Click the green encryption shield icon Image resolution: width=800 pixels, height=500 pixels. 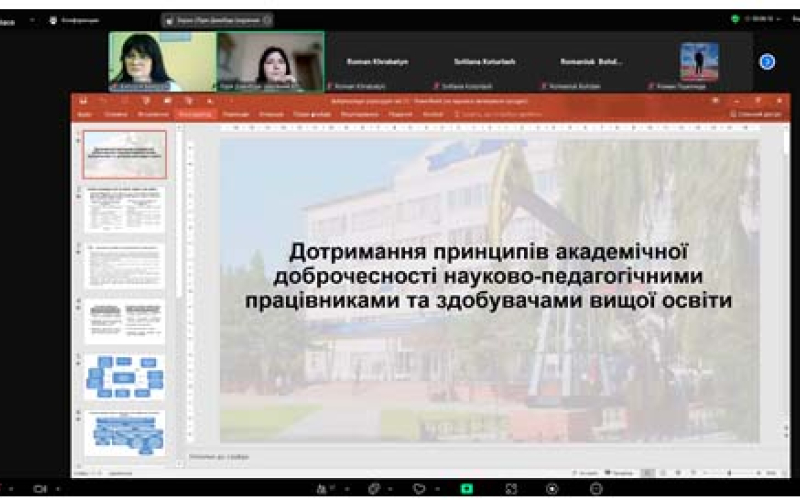click(x=736, y=19)
